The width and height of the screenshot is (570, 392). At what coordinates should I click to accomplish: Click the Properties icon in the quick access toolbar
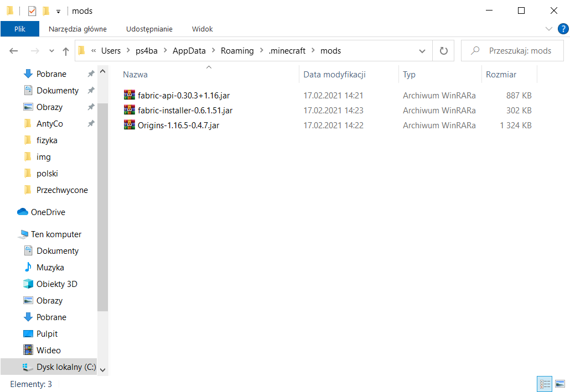[x=32, y=11]
